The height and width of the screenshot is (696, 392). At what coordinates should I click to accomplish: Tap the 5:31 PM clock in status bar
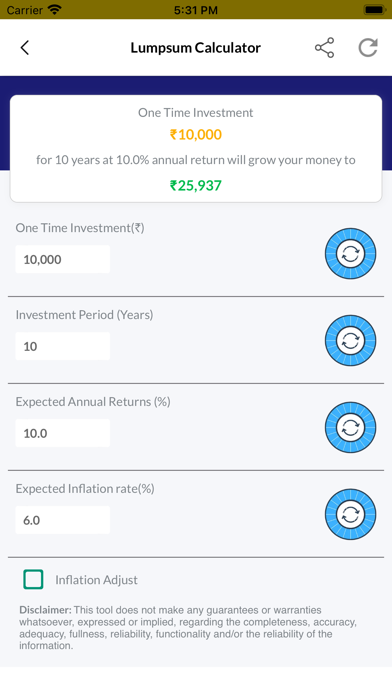[196, 10]
